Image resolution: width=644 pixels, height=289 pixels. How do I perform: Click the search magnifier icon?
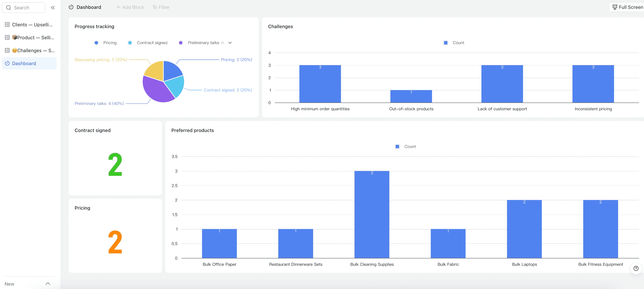point(8,7)
